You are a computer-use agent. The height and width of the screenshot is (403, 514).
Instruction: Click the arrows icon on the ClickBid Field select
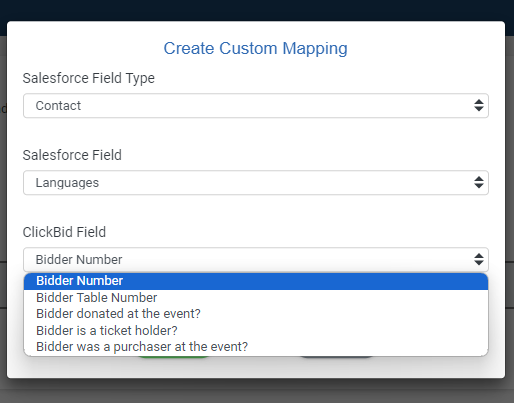pyautogui.click(x=479, y=259)
